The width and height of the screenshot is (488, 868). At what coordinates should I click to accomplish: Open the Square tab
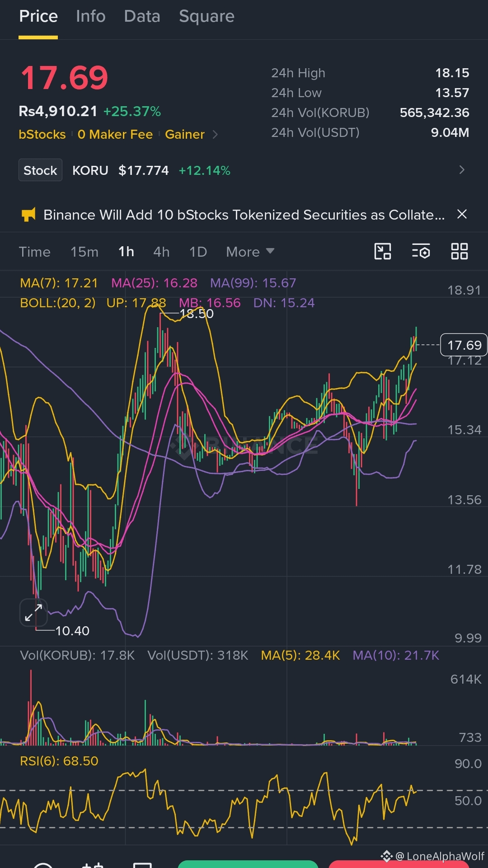pos(207,17)
